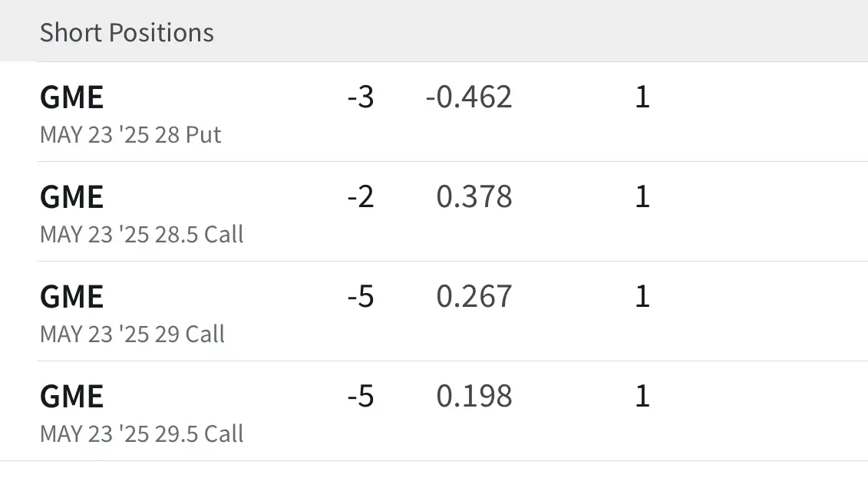The height and width of the screenshot is (481, 868).
Task: Select the -5 quantity on 29.5 Call
Action: tap(361, 396)
